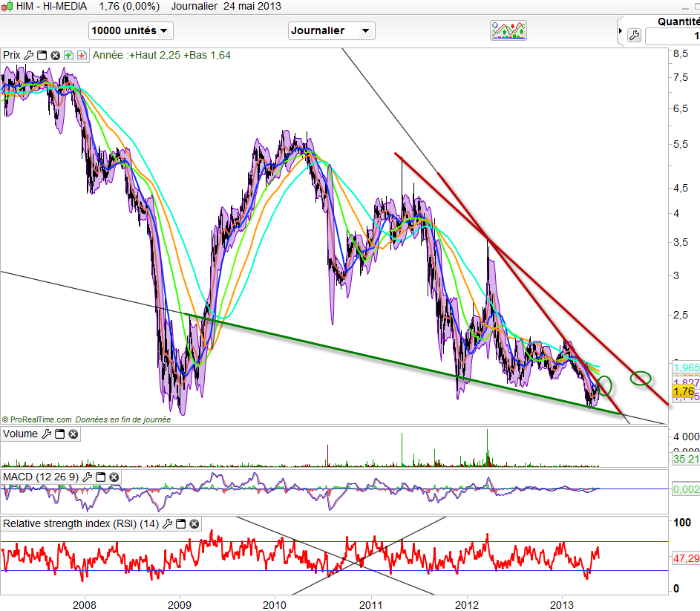Viewport: 700px width, 611px height.
Task: Open RSI (14) wrench settings
Action: [x=169, y=523]
